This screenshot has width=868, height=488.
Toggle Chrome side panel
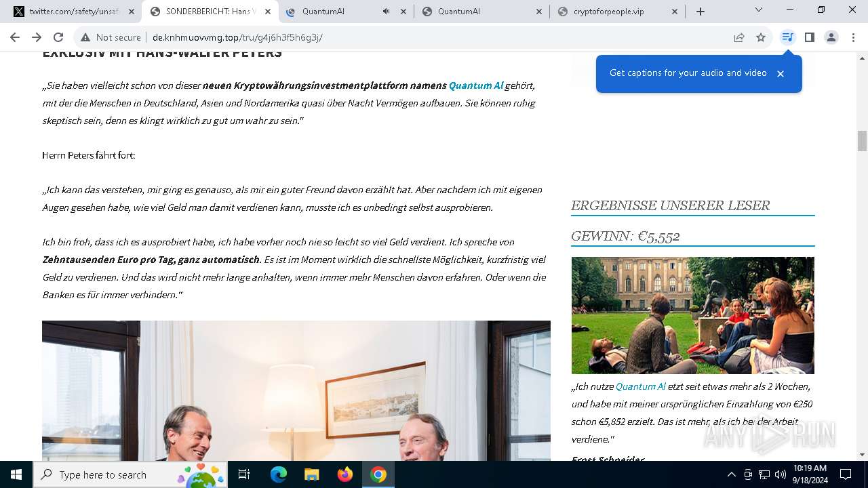click(x=809, y=37)
